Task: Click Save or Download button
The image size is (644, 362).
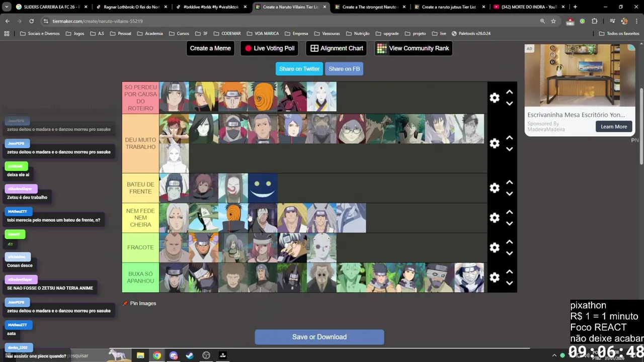Action: coord(319,337)
